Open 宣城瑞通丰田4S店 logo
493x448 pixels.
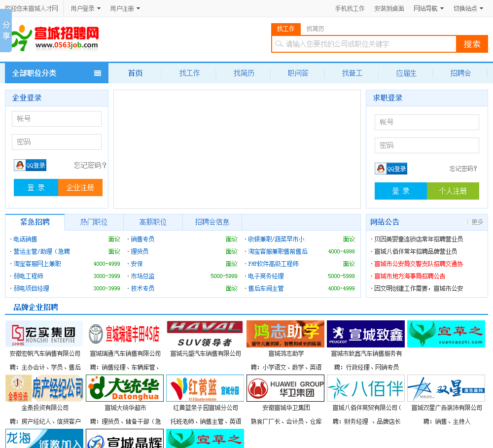pyautogui.click(x=125, y=334)
